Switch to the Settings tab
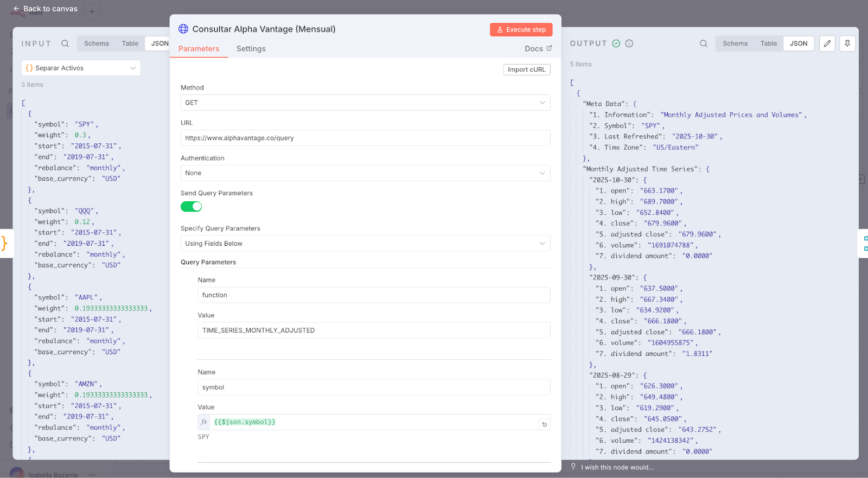This screenshot has width=868, height=478. (251, 49)
